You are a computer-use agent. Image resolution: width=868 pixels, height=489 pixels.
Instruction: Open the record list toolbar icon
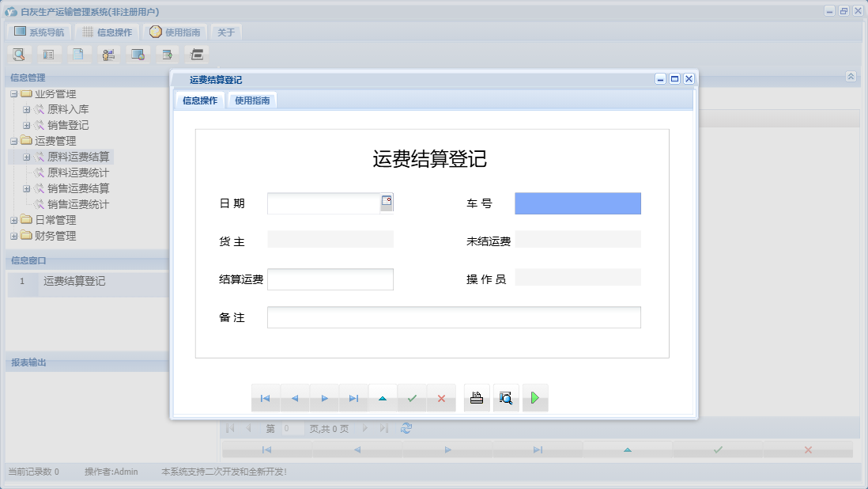tap(49, 54)
